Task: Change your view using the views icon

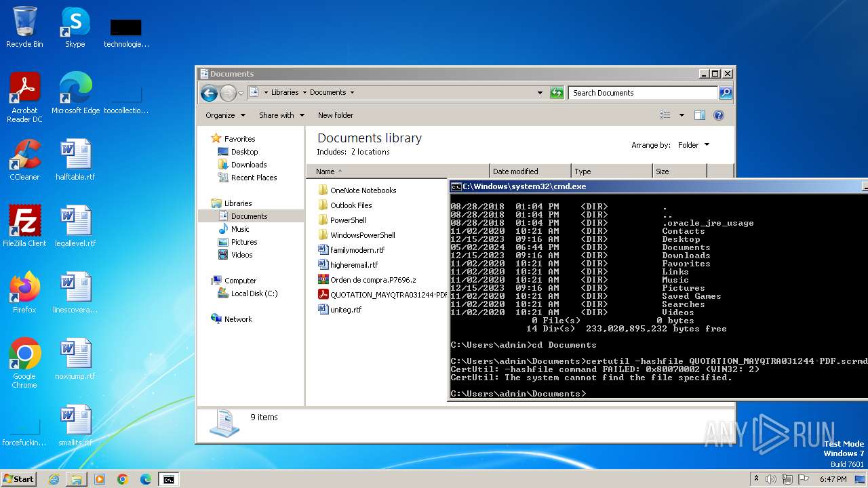Action: point(665,115)
